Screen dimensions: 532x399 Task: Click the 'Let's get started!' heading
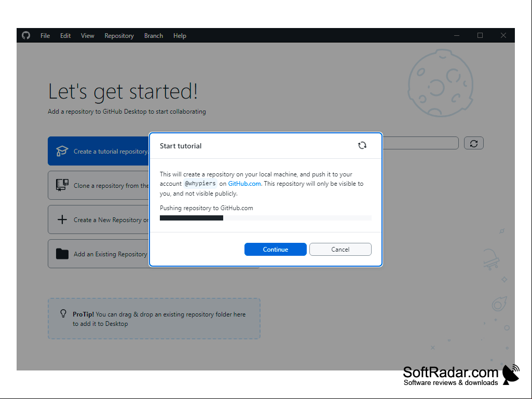(123, 92)
